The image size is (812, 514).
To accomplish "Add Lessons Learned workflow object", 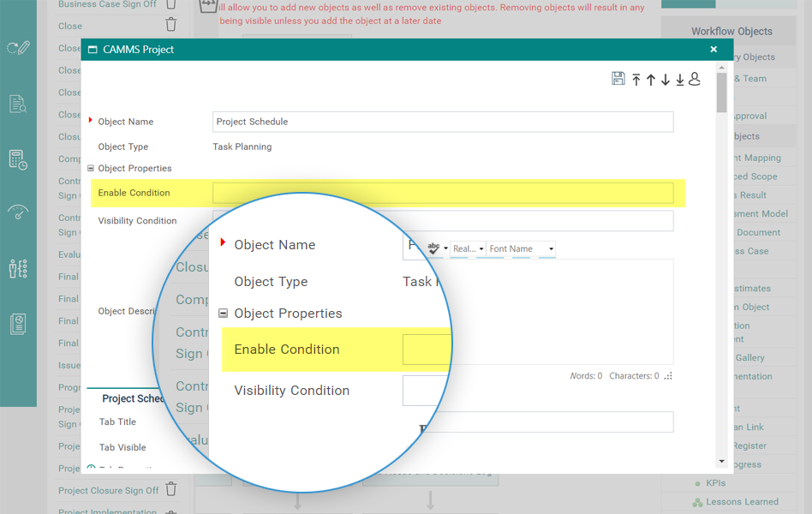I will coord(742,501).
